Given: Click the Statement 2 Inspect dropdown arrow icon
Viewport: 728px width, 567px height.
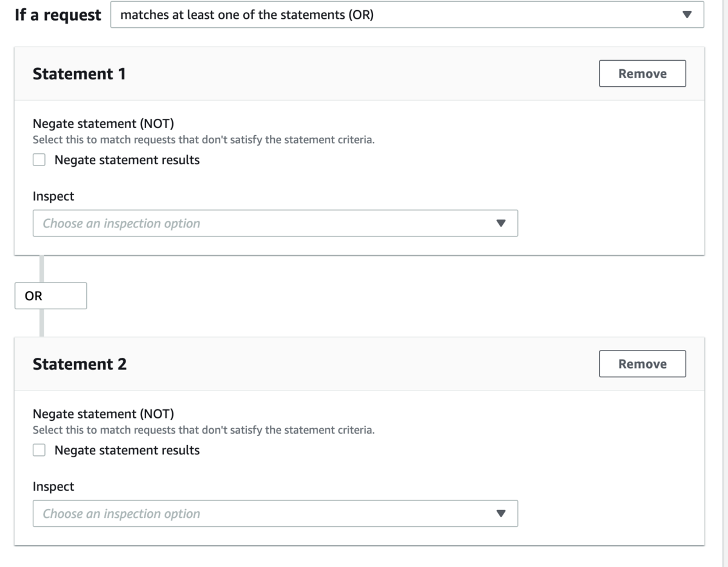Looking at the screenshot, I should coord(500,514).
